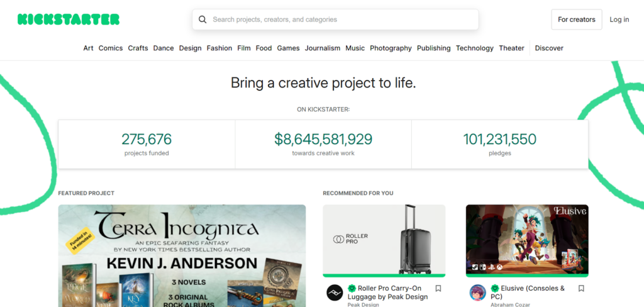Image resolution: width=644 pixels, height=307 pixels.
Task: Bookmark the Elusive project
Action: (581, 289)
